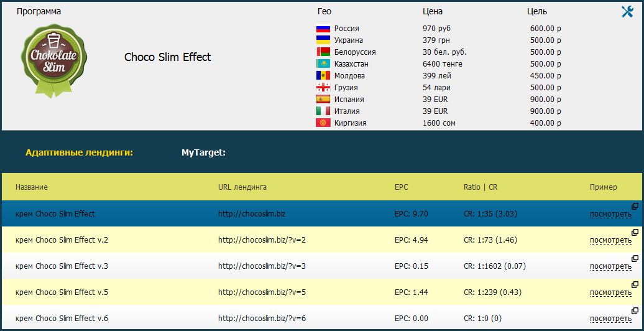Viewport: 644px width, 331px height.
Task: Click CR: 1:35 (3.03) value
Action: point(490,214)
